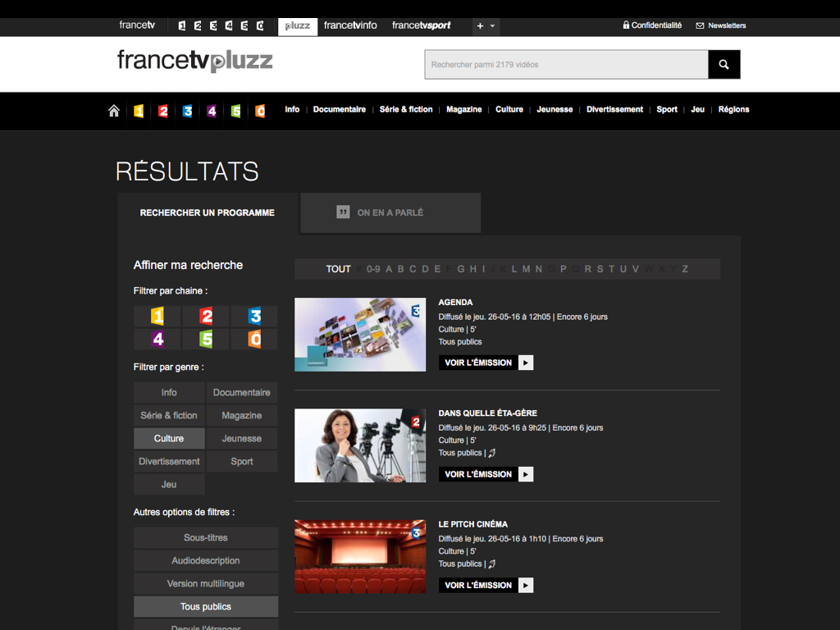Viewport: 840px width, 630px height.
Task: Expand the plus dropdown in top bar
Action: (486, 26)
